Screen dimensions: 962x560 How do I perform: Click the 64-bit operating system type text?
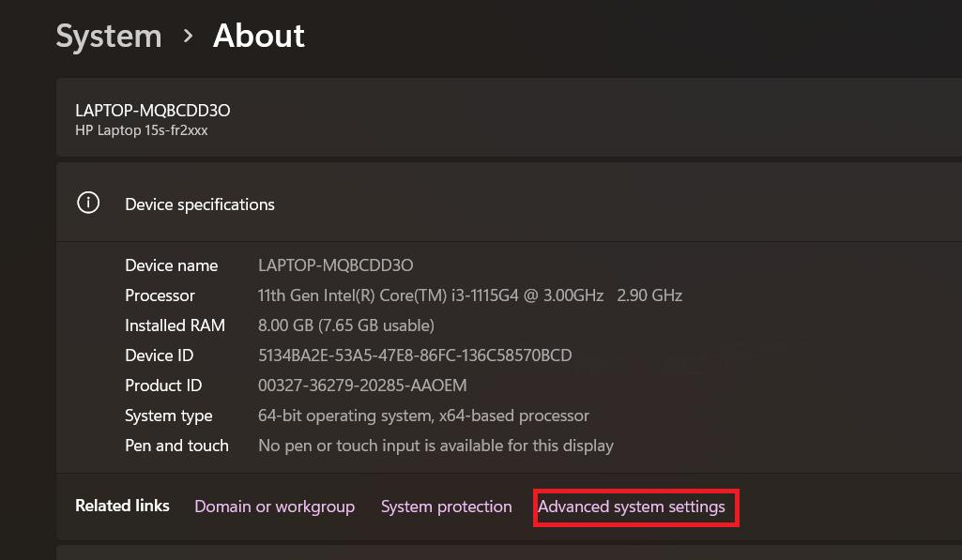click(423, 416)
